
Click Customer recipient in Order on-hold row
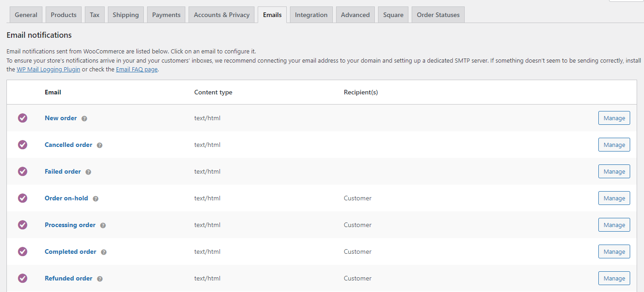point(358,198)
